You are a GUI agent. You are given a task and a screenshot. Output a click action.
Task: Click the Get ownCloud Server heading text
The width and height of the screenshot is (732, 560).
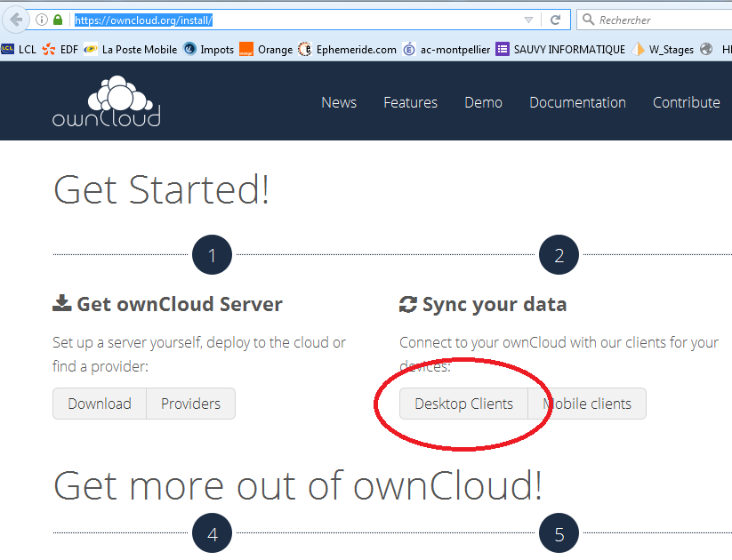coord(180,304)
